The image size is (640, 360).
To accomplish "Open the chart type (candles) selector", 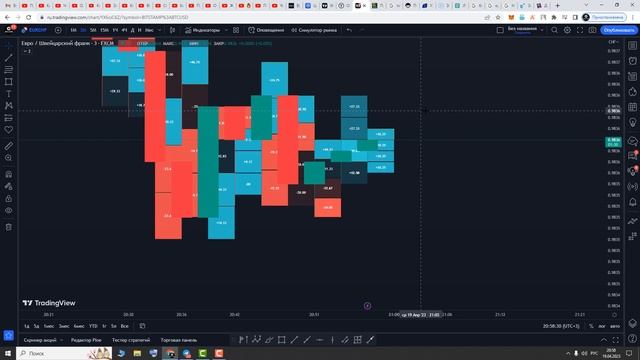I will 173,30.
